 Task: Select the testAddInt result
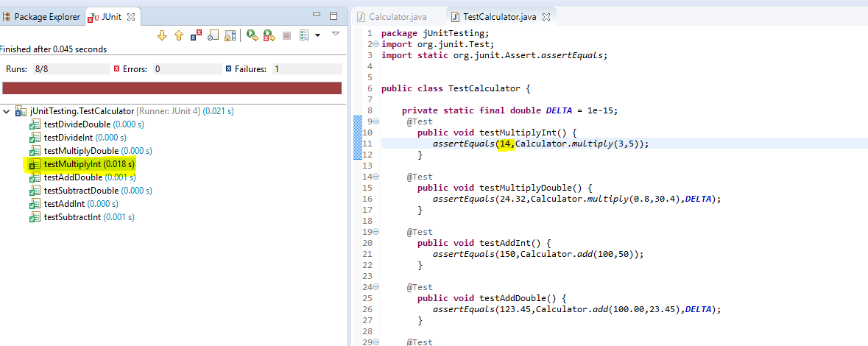[76, 204]
